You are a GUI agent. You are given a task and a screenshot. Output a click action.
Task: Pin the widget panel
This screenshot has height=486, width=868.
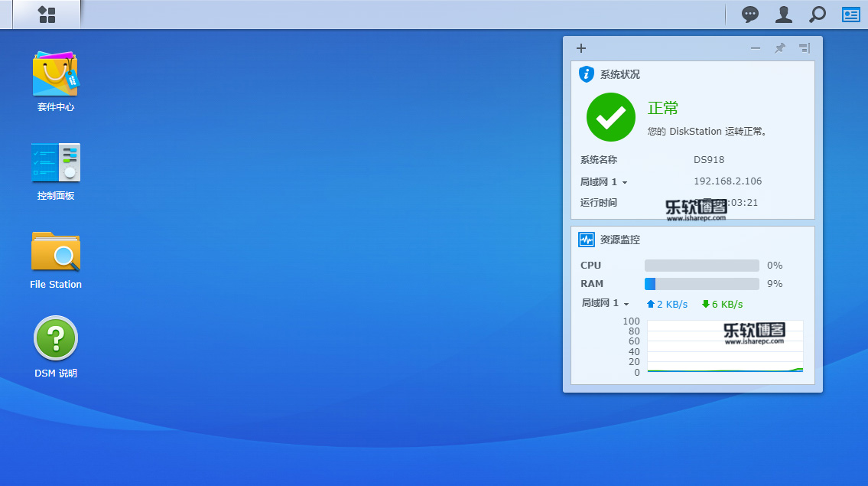point(779,48)
